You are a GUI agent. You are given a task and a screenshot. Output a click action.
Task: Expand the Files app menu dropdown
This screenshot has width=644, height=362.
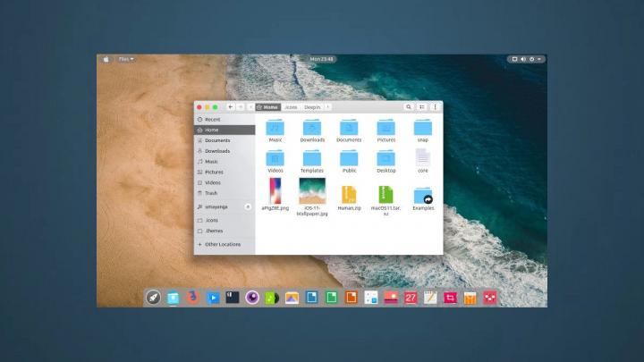[x=126, y=59]
